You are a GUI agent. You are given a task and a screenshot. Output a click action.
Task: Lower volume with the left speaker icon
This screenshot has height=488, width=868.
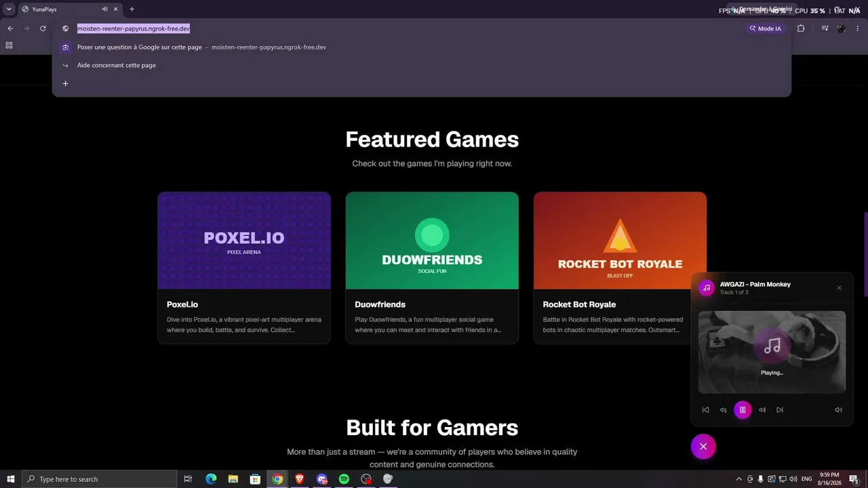(724, 410)
